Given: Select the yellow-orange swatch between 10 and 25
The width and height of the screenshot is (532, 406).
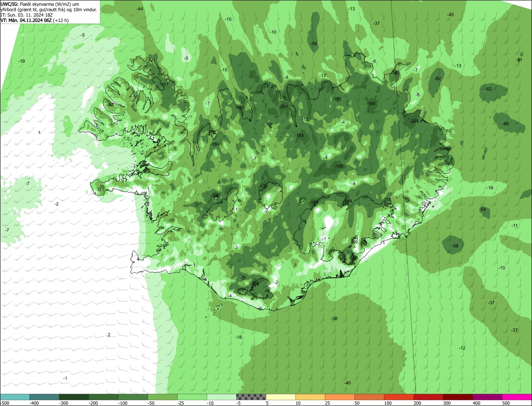Looking at the screenshot, I should point(310,397).
